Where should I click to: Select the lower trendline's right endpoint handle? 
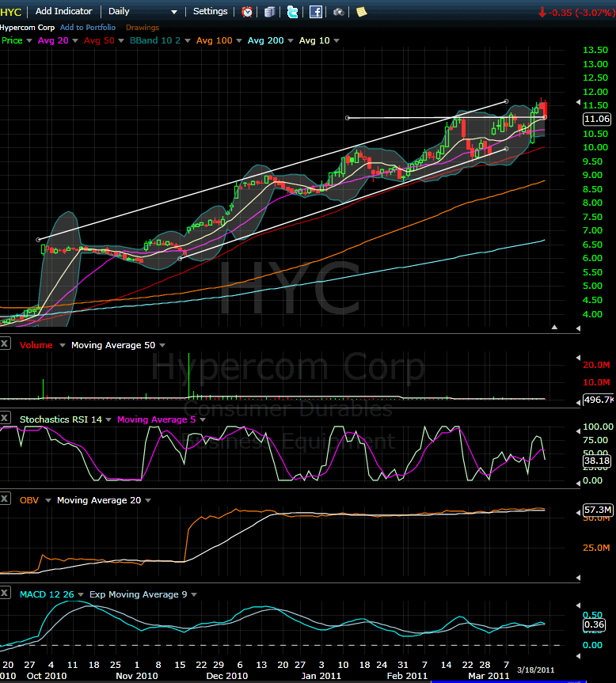tap(506, 149)
